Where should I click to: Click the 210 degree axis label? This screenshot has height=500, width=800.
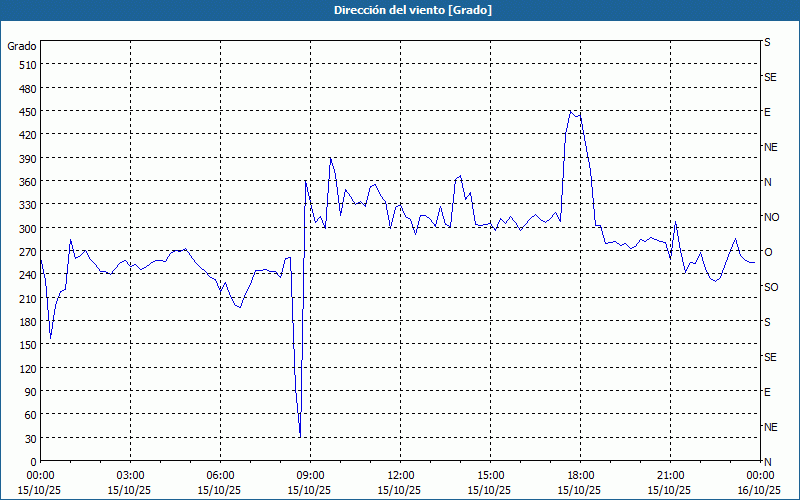(x=28, y=299)
